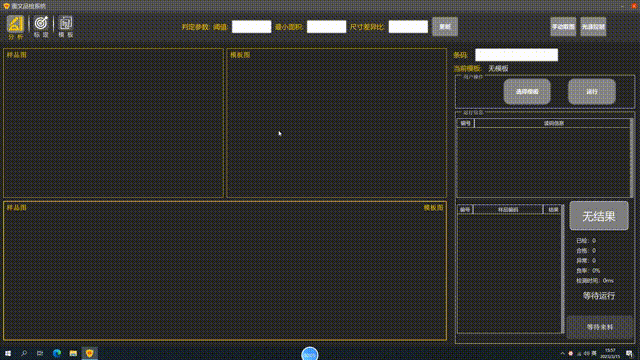Click the update button beside the parameter fields
Viewport: 640px width, 360px height.
[445, 27]
